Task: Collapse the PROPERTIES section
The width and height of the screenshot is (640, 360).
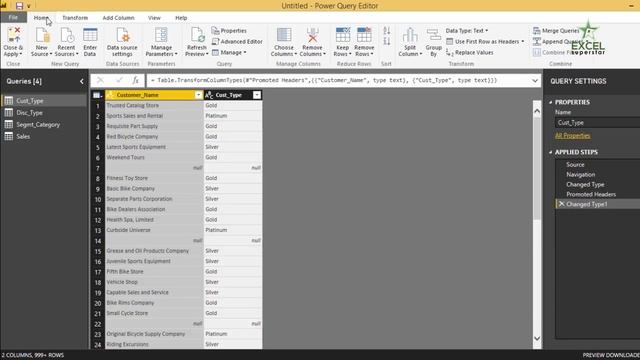Action: 551,102
